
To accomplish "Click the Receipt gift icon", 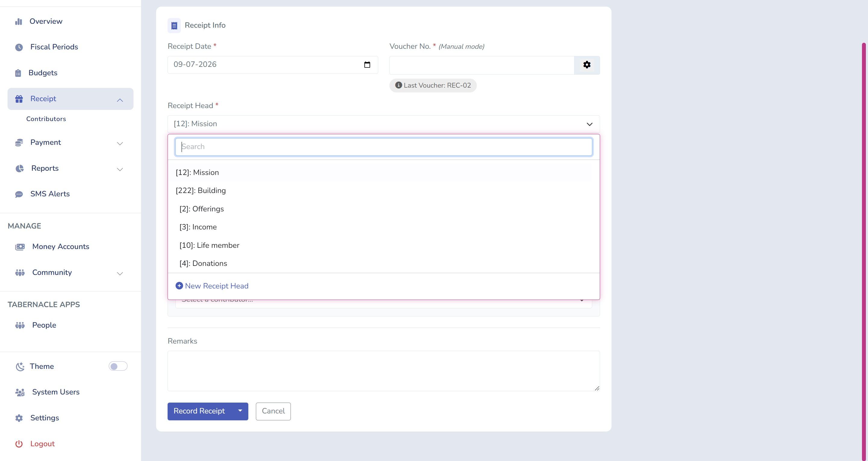I will point(19,99).
